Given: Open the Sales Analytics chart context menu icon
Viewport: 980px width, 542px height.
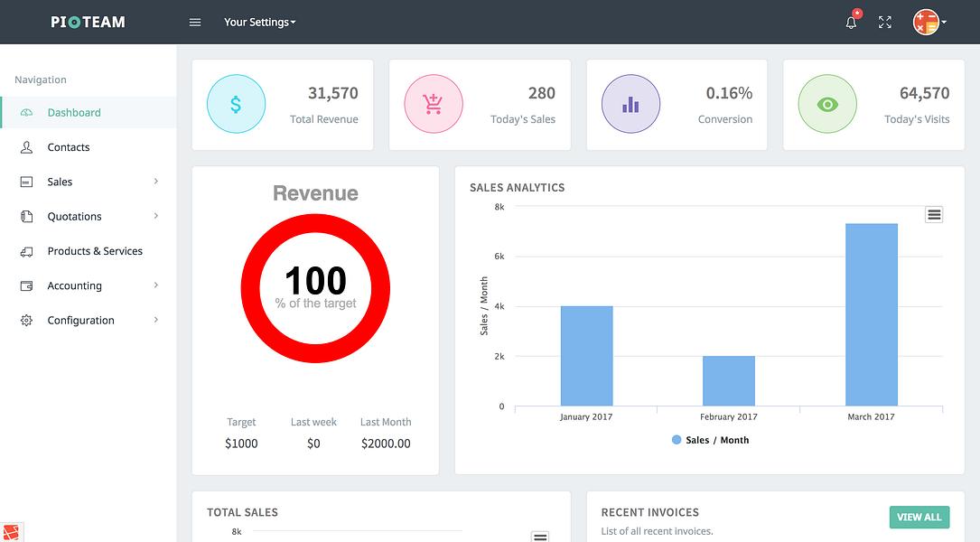Looking at the screenshot, I should point(934,215).
